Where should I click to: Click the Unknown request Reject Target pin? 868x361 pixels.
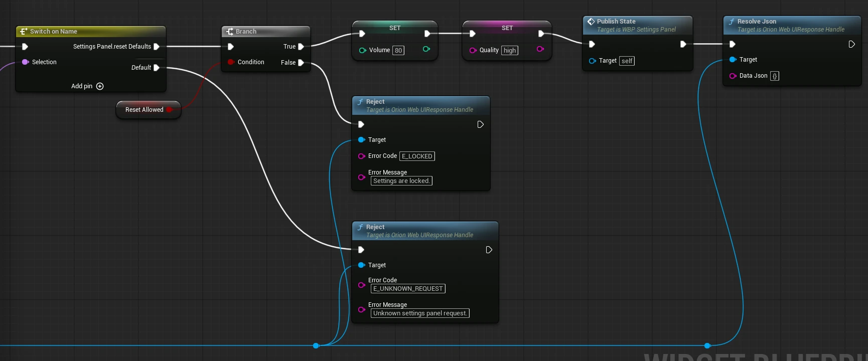(361, 265)
